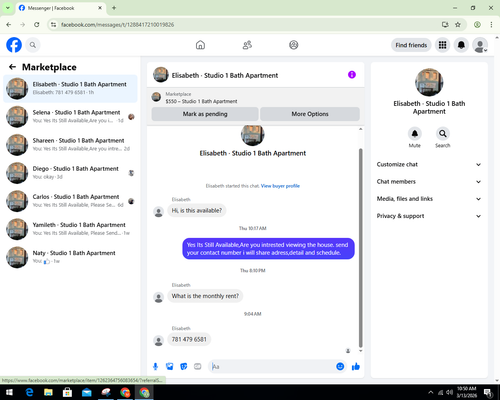This screenshot has height=400, width=500.
Task: Open the Carlos conversation
Action: point(70,201)
